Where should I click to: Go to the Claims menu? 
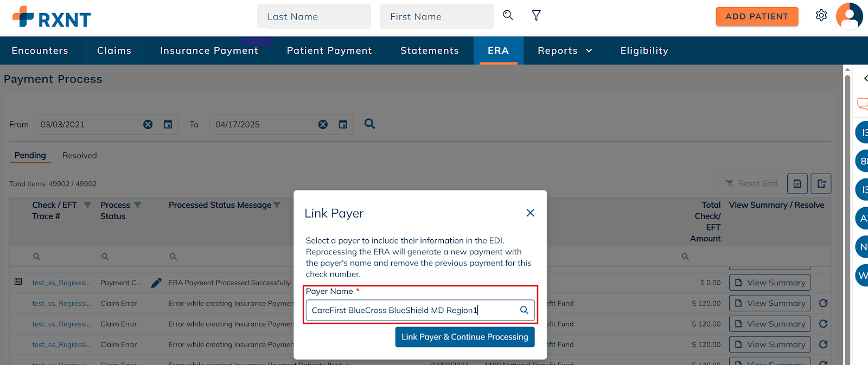tap(114, 50)
